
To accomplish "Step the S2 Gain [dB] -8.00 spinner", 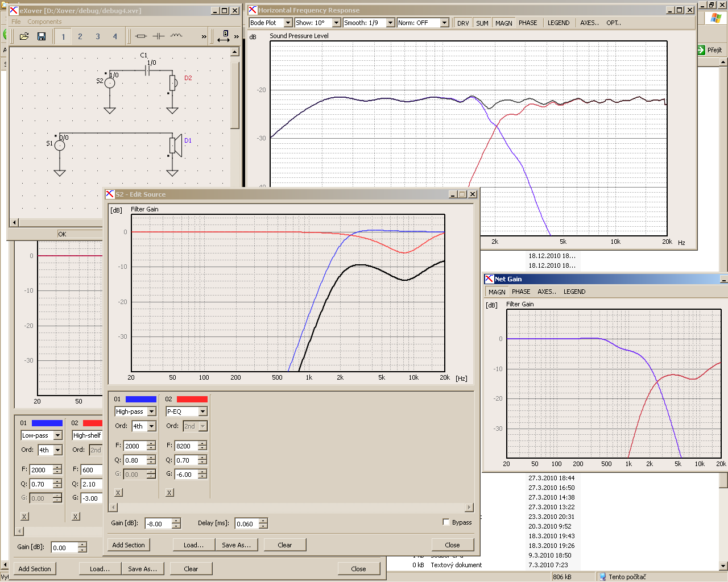I will pos(176,523).
